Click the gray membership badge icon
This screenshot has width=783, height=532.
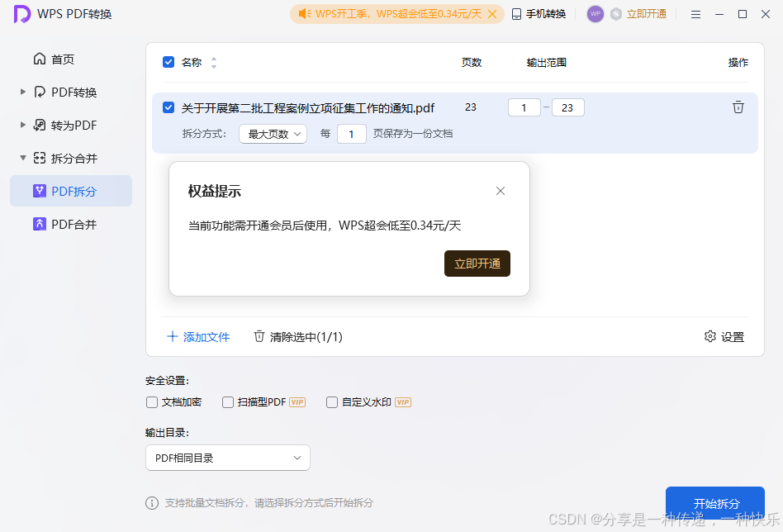[616, 14]
